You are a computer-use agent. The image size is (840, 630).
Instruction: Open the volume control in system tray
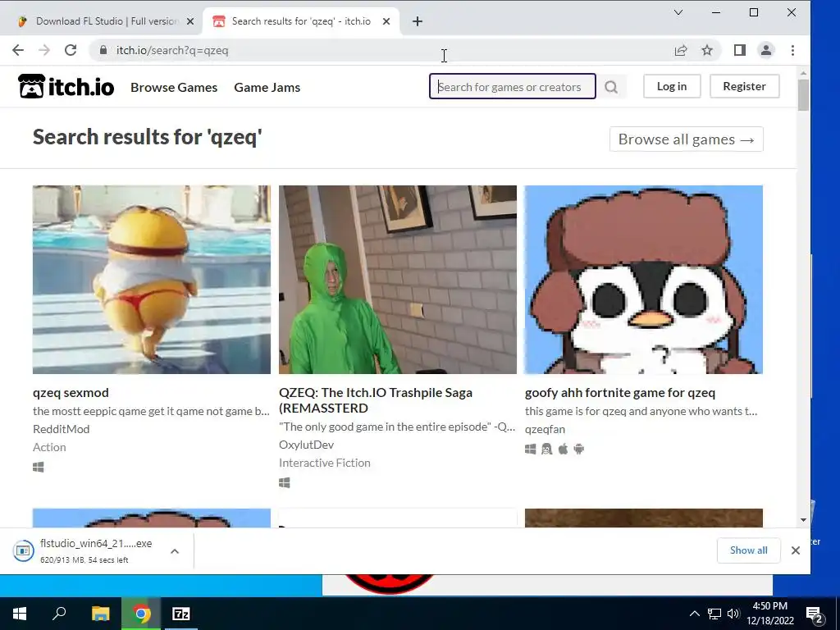pos(733,614)
